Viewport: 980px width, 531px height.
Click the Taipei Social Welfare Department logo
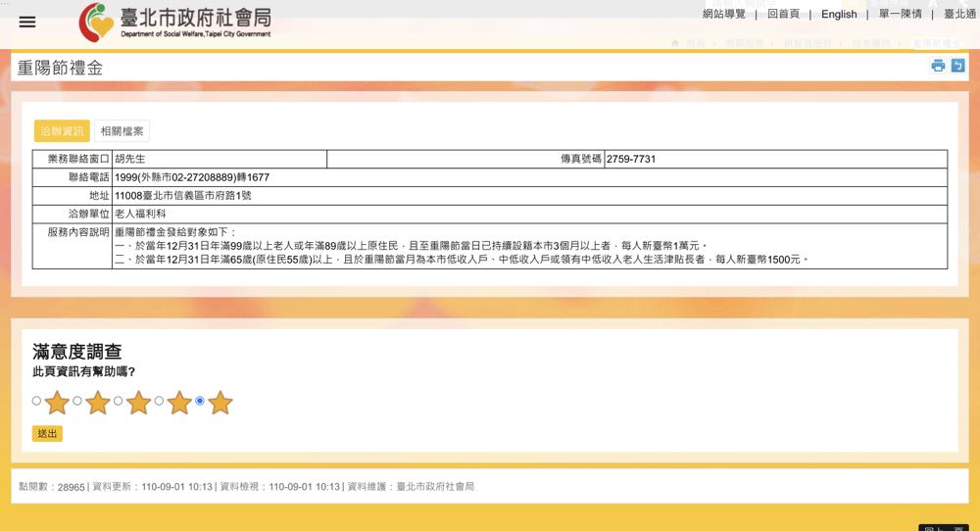(x=175, y=23)
